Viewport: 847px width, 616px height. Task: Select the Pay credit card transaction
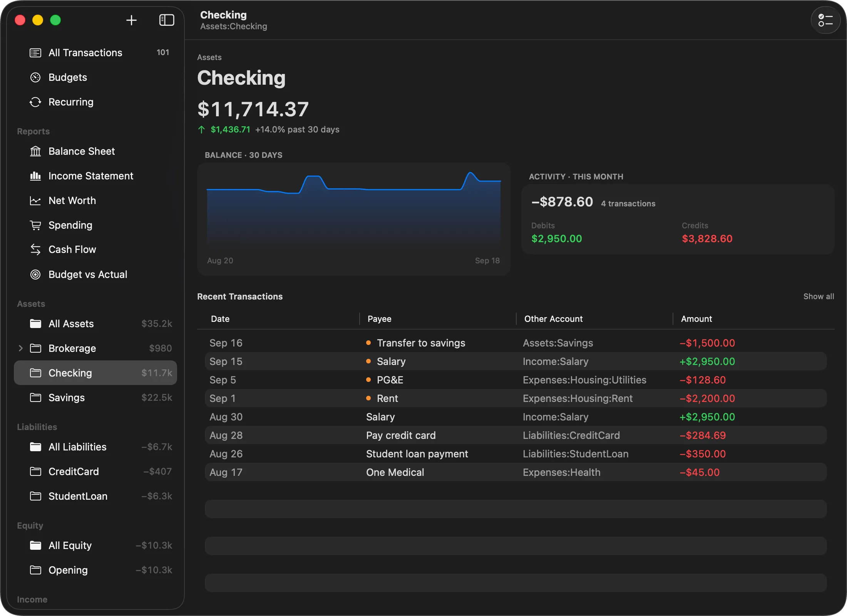click(516, 435)
